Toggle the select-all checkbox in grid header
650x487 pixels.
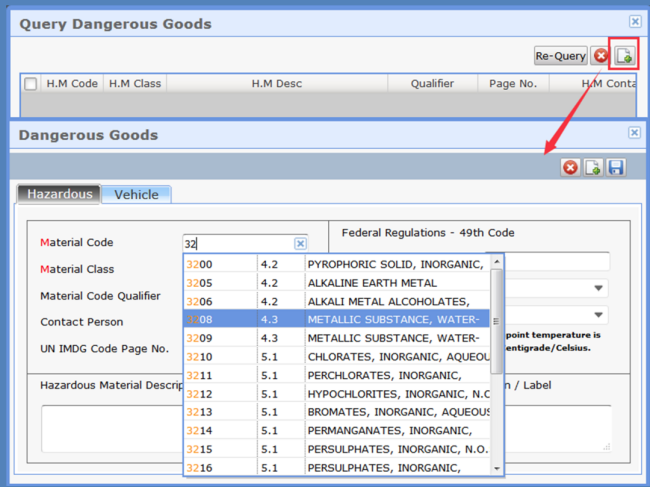coord(31,84)
